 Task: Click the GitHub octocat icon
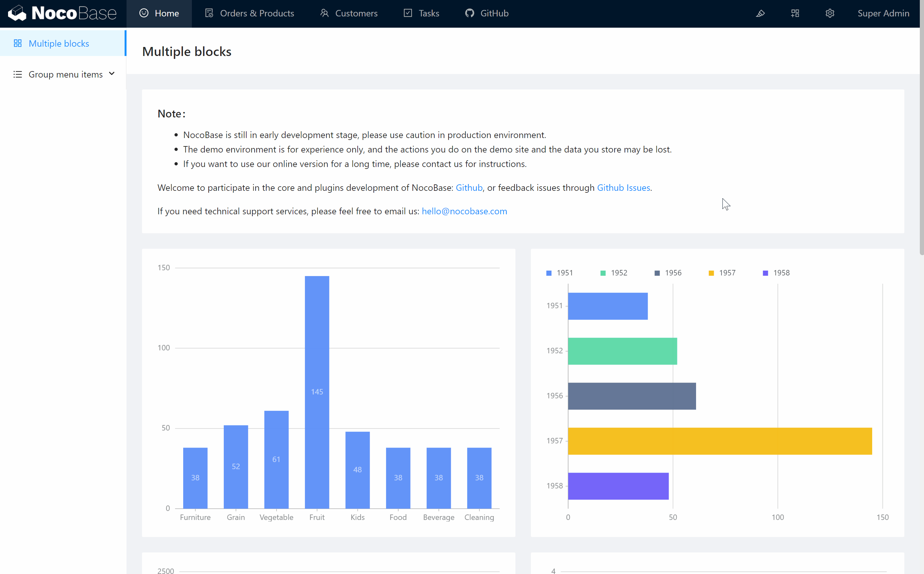click(469, 13)
